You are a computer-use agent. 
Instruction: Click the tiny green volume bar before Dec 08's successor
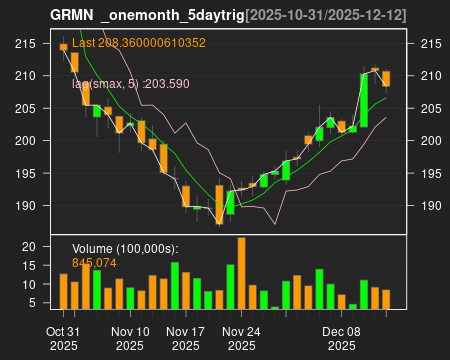tap(353, 307)
